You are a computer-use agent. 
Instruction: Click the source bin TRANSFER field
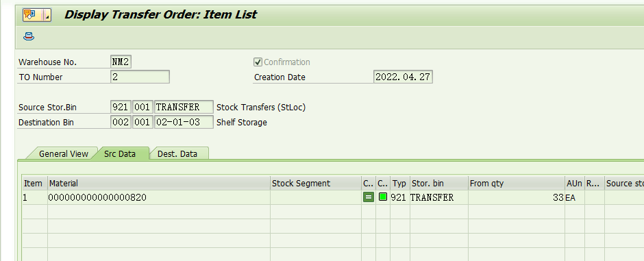(x=184, y=107)
